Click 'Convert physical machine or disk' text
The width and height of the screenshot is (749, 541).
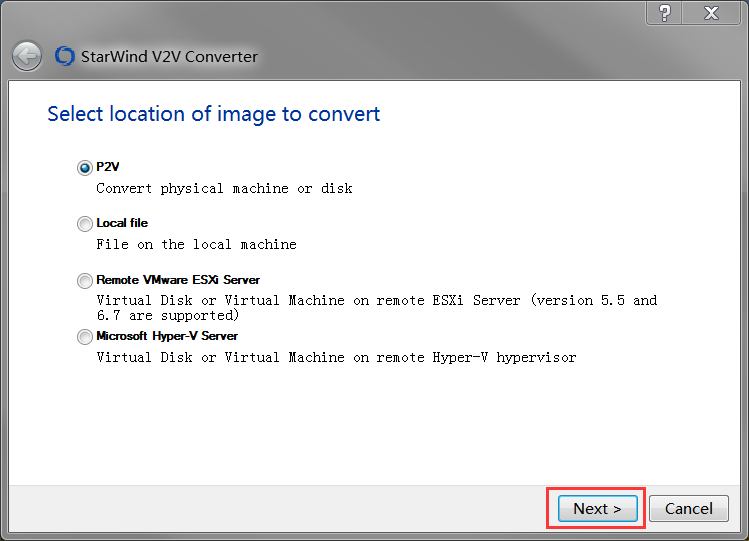click(x=224, y=189)
